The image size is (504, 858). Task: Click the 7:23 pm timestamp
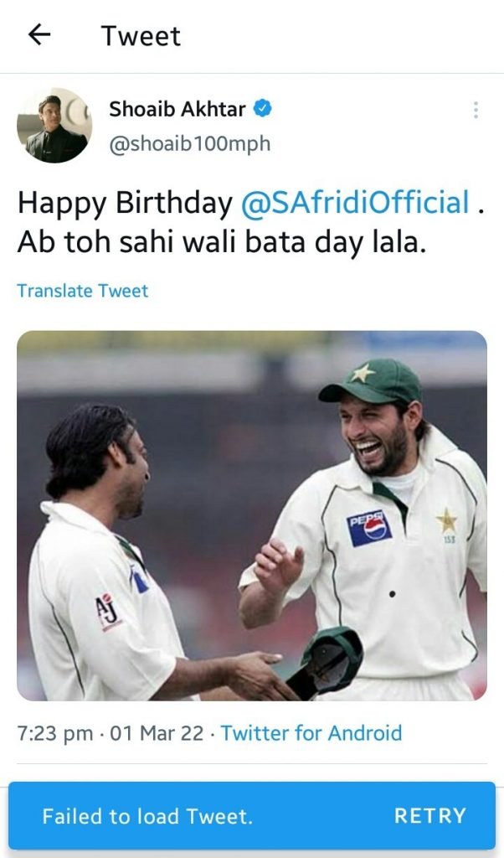(x=54, y=733)
